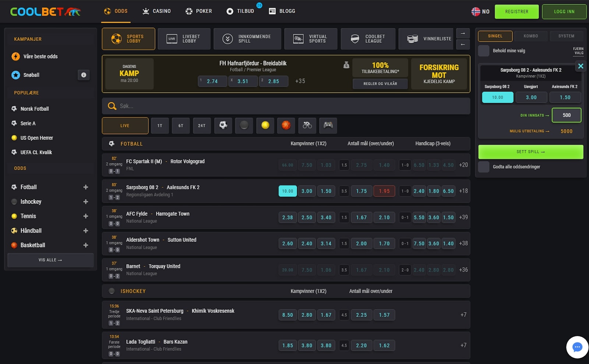The width and height of the screenshot is (589, 364).
Task: Remove Sarpsborg bet from the betslip
Action: click(x=581, y=66)
